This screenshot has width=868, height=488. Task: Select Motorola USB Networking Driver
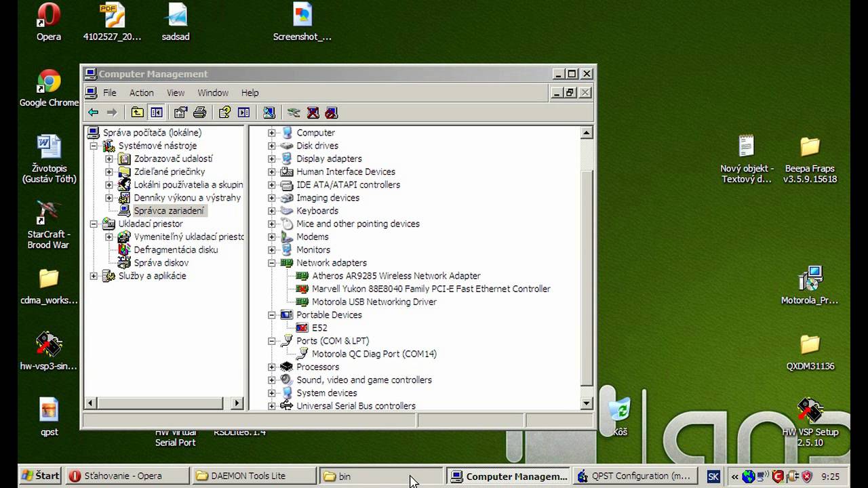[374, 302]
